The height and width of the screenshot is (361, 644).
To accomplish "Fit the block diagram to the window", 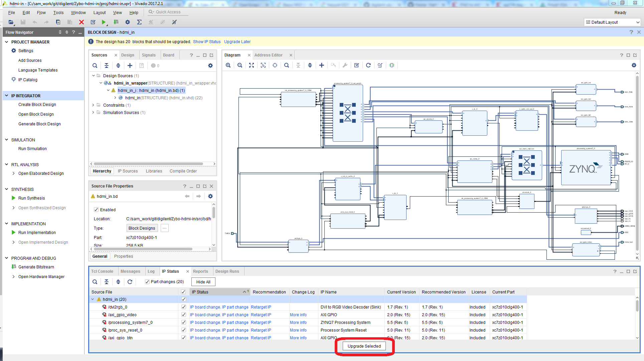I will point(252,65).
